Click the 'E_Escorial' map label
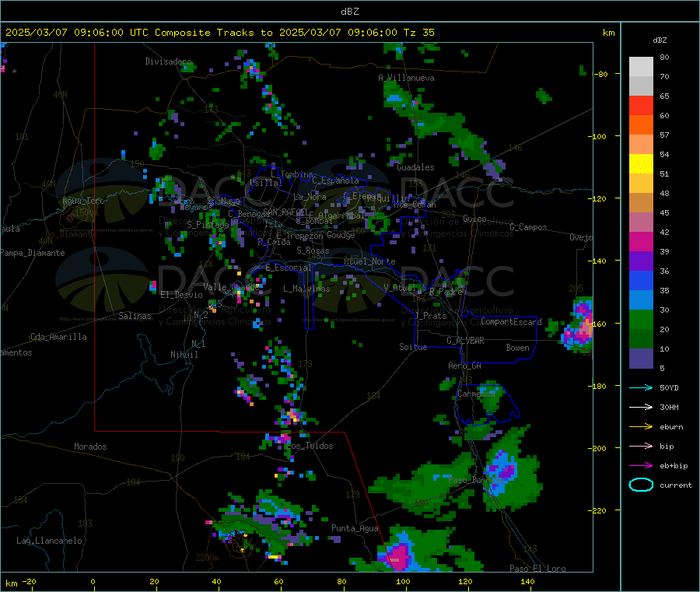 tap(289, 268)
